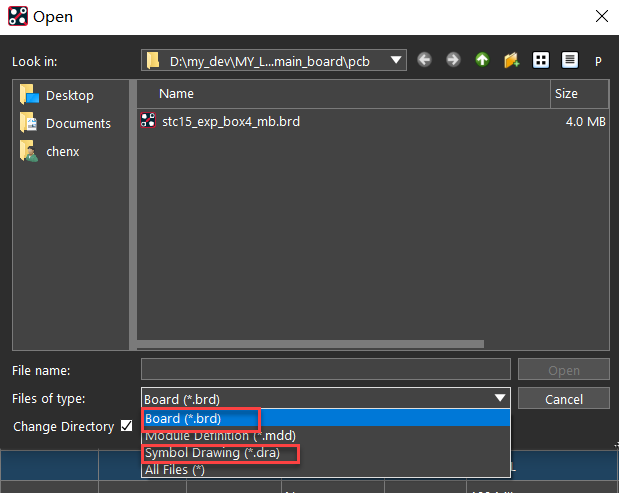Go forward using the right arrow icon
Viewport: 619px width, 493px height.
(453, 60)
